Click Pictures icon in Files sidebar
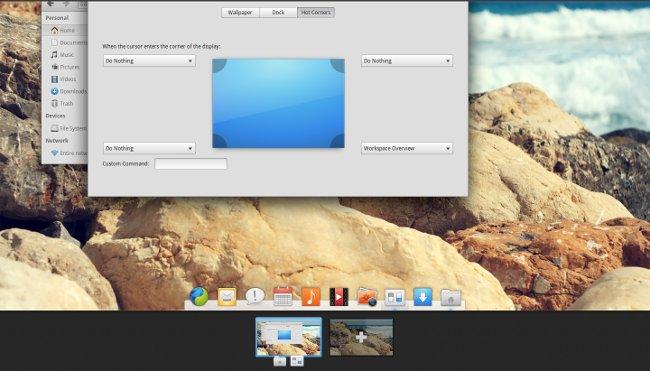 (x=54, y=67)
